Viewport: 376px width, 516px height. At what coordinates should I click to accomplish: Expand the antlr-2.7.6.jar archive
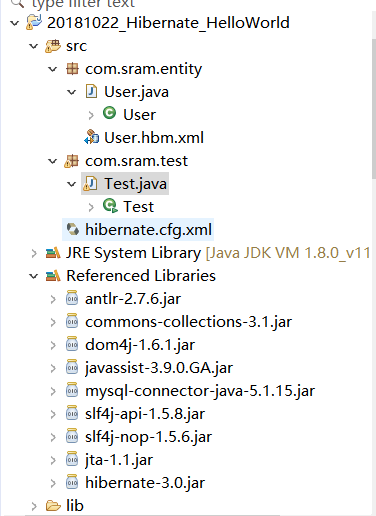(x=53, y=299)
